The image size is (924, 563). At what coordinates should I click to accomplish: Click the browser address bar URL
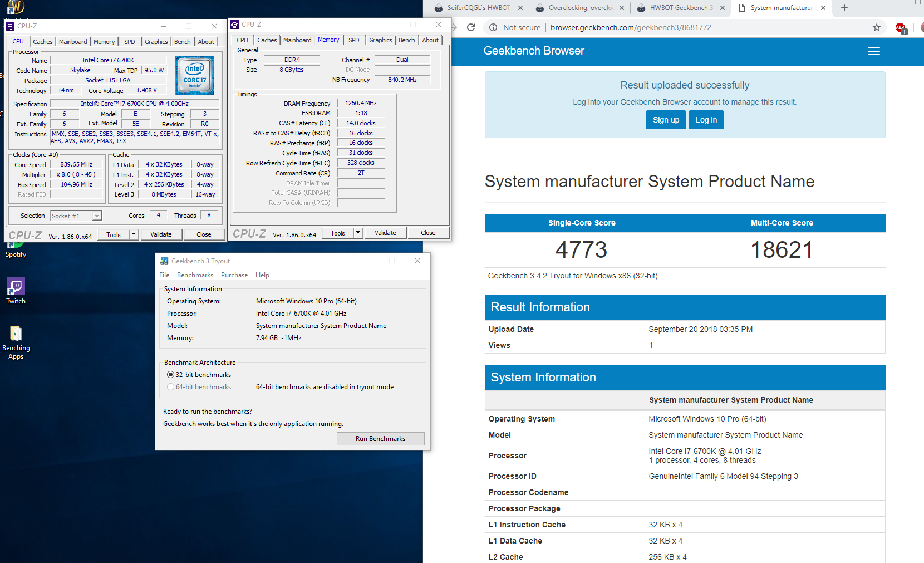point(631,27)
